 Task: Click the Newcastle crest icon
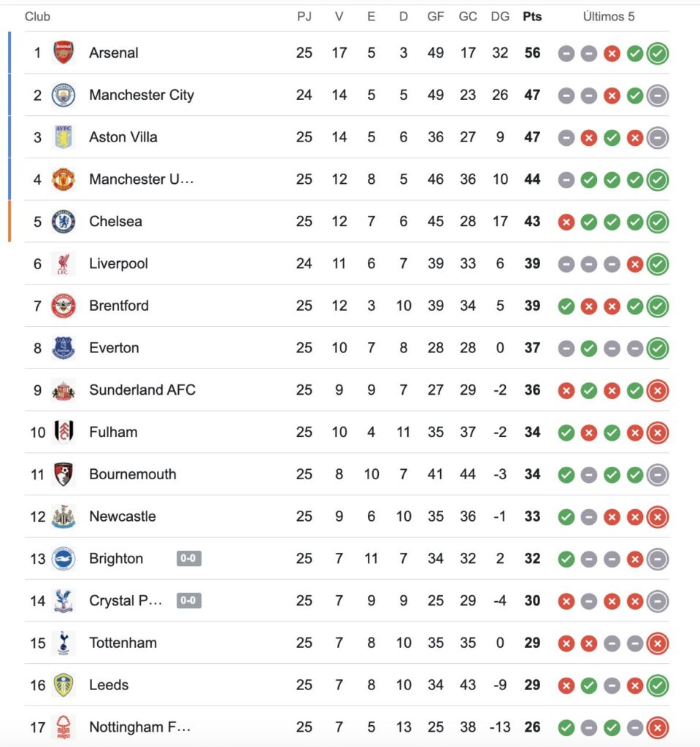tap(64, 516)
